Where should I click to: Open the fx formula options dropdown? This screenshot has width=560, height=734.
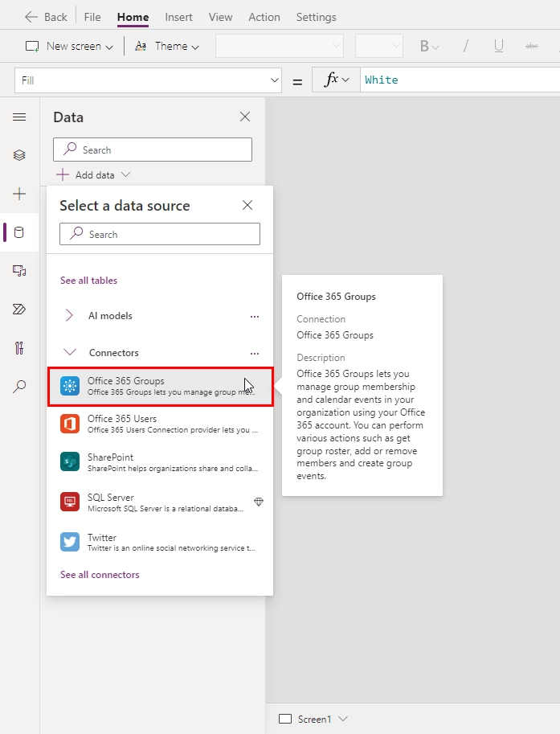(336, 80)
